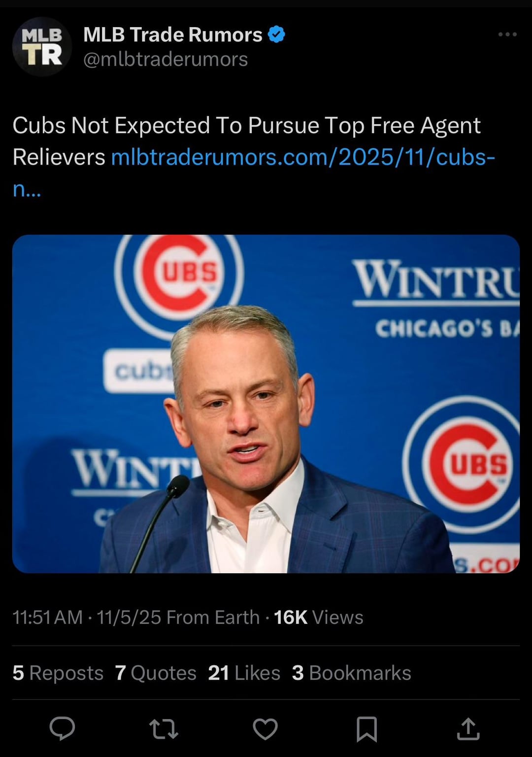Viewport: 532px width, 757px height.
Task: Click the 11:51 AM timestamp
Action: [x=47, y=617]
